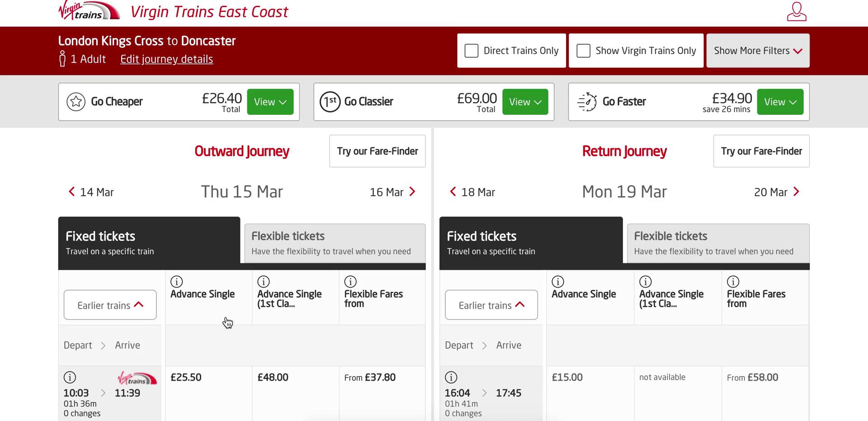Image resolution: width=868 pixels, height=421 pixels.
Task: Click the Go Cheaper star icon
Action: [x=76, y=102]
